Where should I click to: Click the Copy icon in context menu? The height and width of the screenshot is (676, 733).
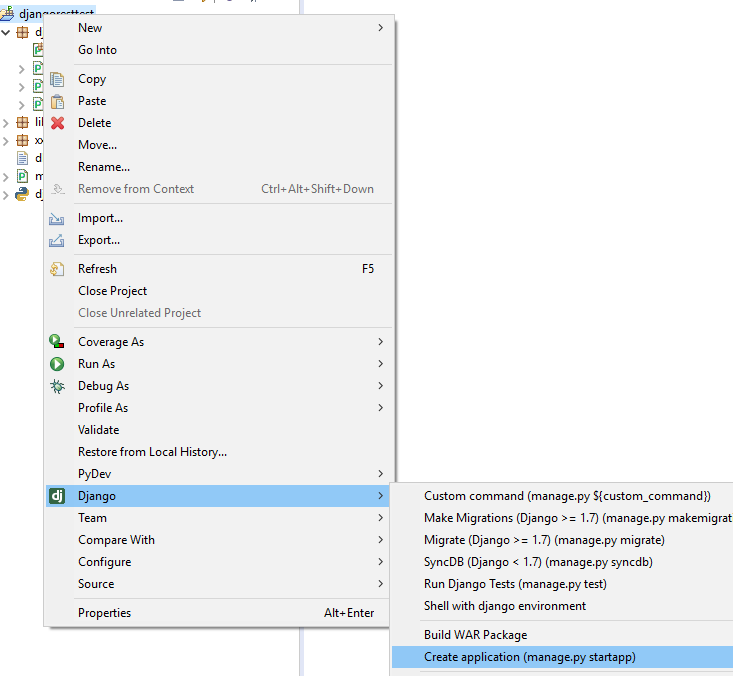point(57,79)
